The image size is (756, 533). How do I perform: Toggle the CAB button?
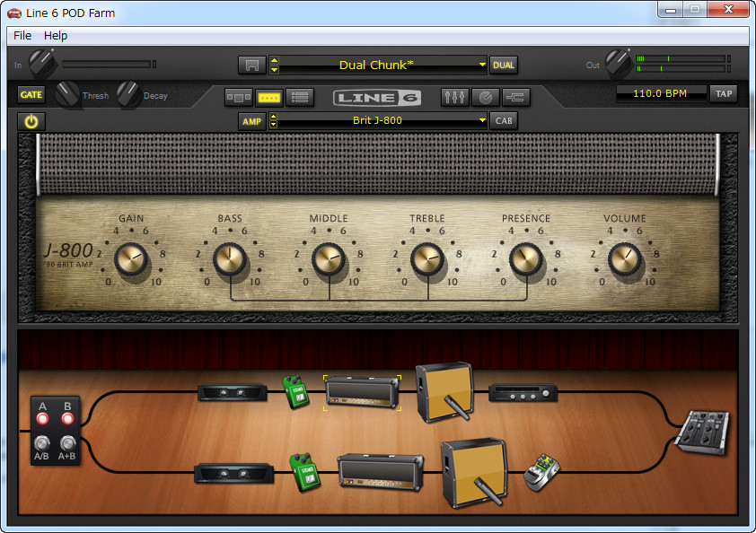(504, 121)
